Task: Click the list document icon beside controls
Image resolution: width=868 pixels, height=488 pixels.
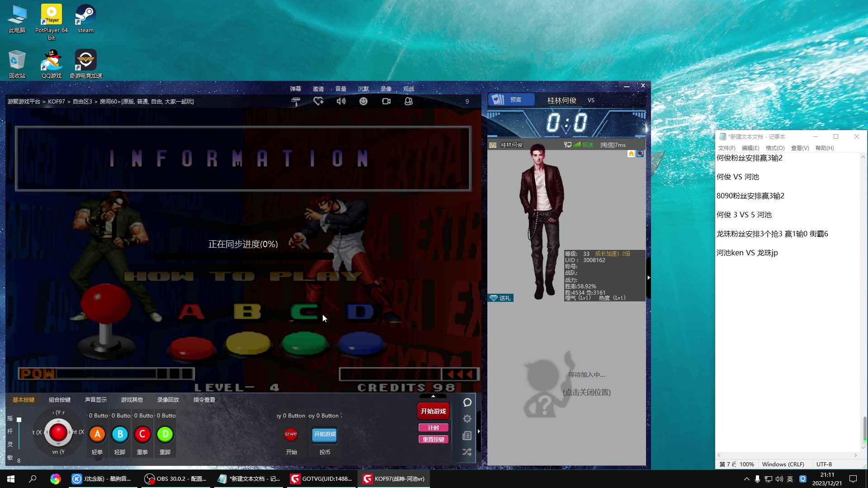Action: point(467,436)
